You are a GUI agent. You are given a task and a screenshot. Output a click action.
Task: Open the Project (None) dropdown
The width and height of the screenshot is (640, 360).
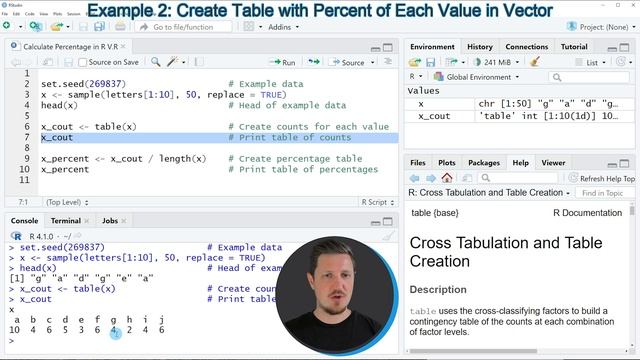[x=602, y=27]
